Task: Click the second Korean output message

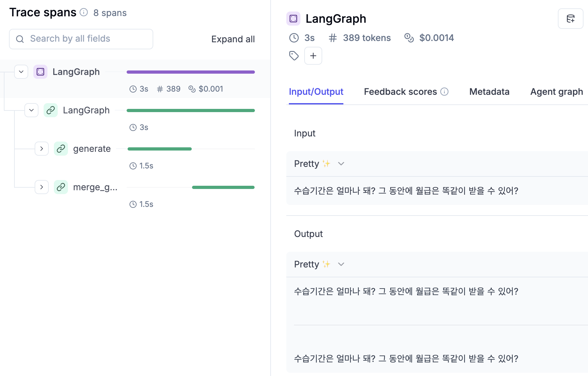Action: coord(406,359)
